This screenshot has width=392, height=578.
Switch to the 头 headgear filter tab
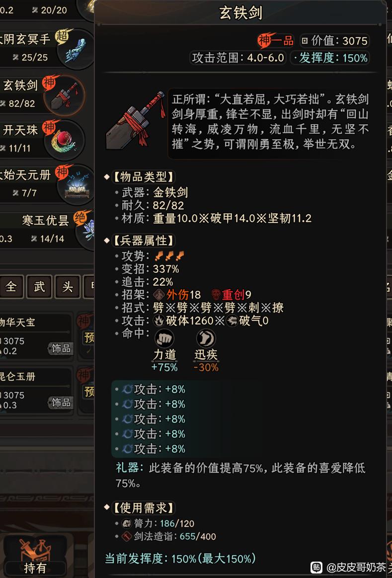tap(68, 286)
